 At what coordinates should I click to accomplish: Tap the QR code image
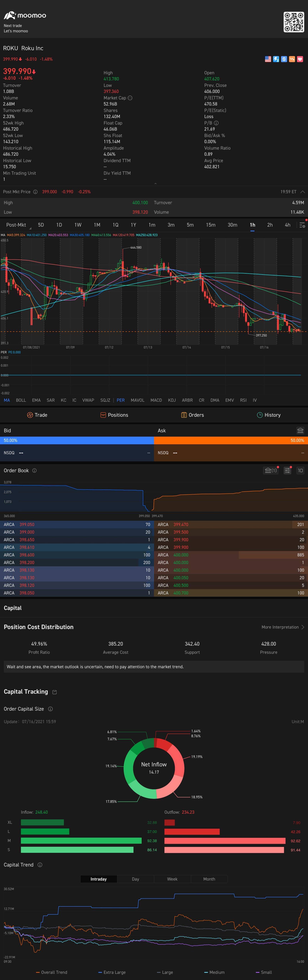point(294,22)
